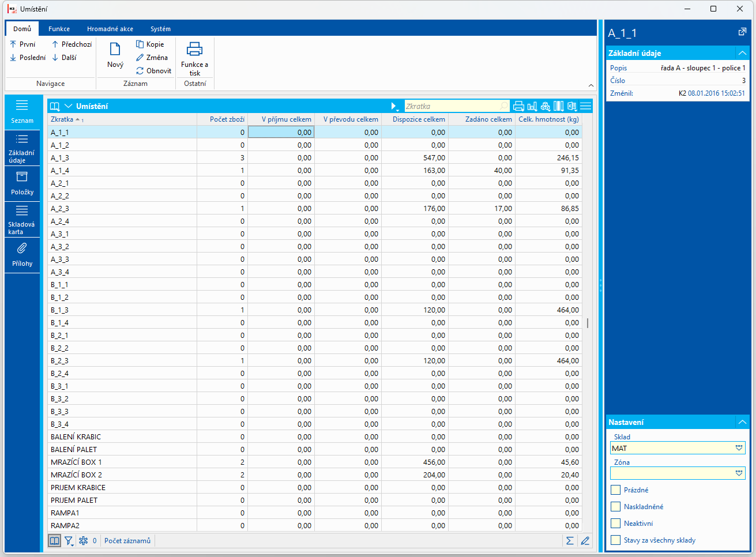Collapse the ribbon with chevron

(591, 85)
